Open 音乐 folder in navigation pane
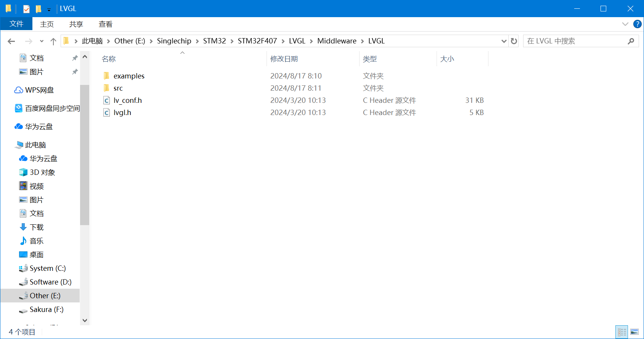644x339 pixels. pos(37,241)
